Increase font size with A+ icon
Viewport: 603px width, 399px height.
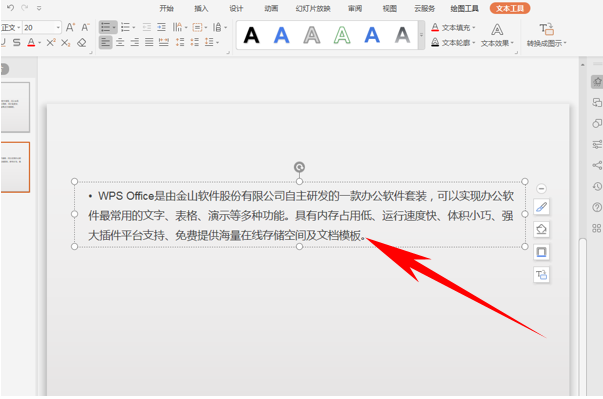click(x=70, y=27)
